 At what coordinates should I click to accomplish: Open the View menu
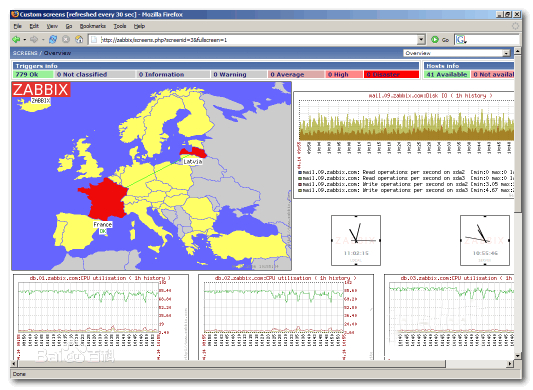coord(52,26)
